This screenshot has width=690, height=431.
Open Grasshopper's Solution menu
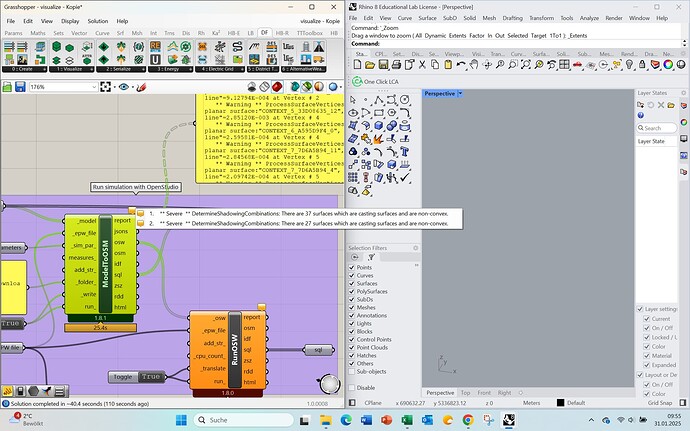tap(98, 21)
